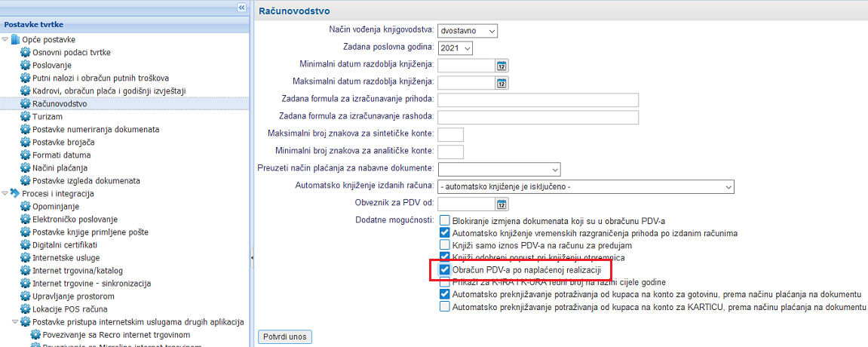Image resolution: width=868 pixels, height=347 pixels.
Task: Click Minimalni broj znakova za analitičke konte field
Action: click(x=450, y=152)
